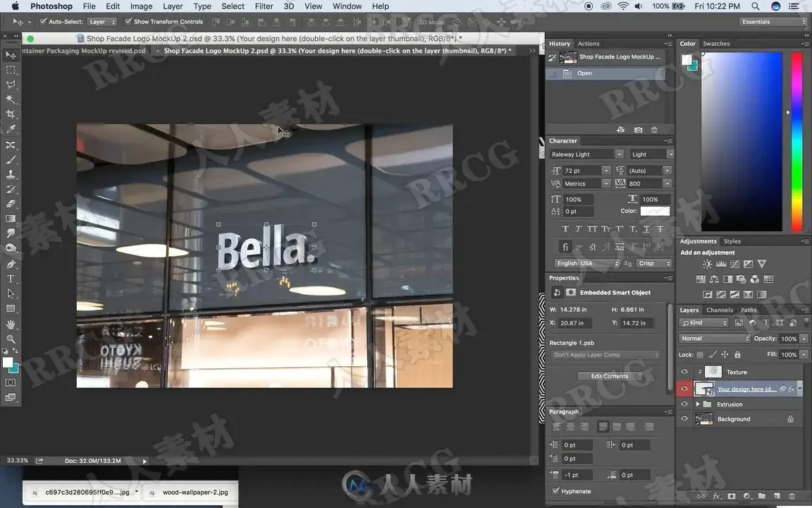Select the Rectangular Marquee tool
Image resolution: width=812 pixels, height=508 pixels.
[x=11, y=69]
